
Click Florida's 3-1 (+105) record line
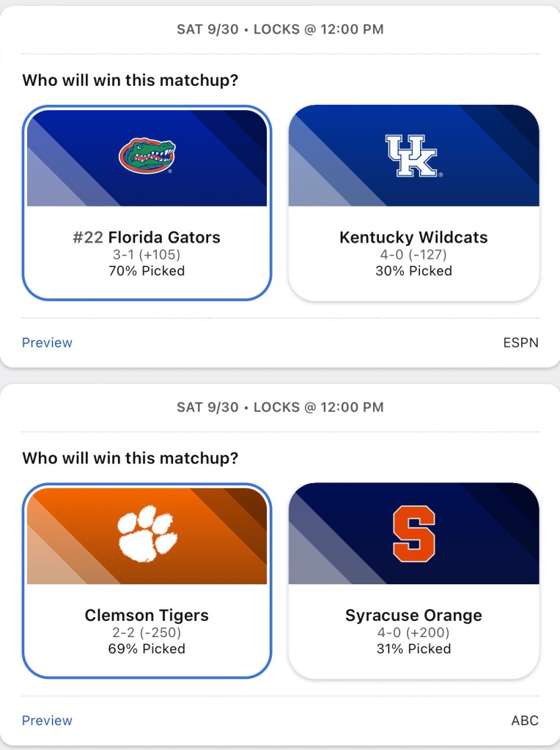[147, 254]
